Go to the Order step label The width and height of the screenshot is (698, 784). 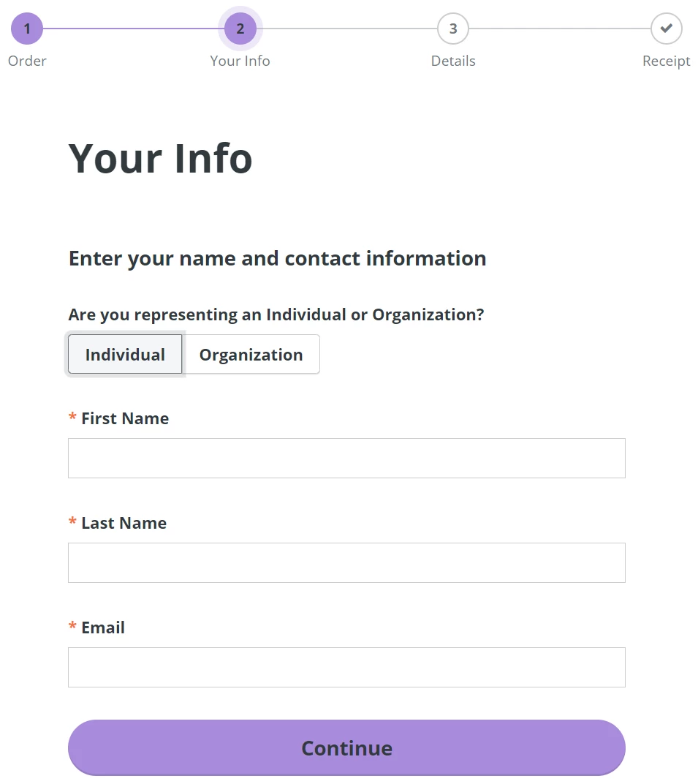click(27, 61)
